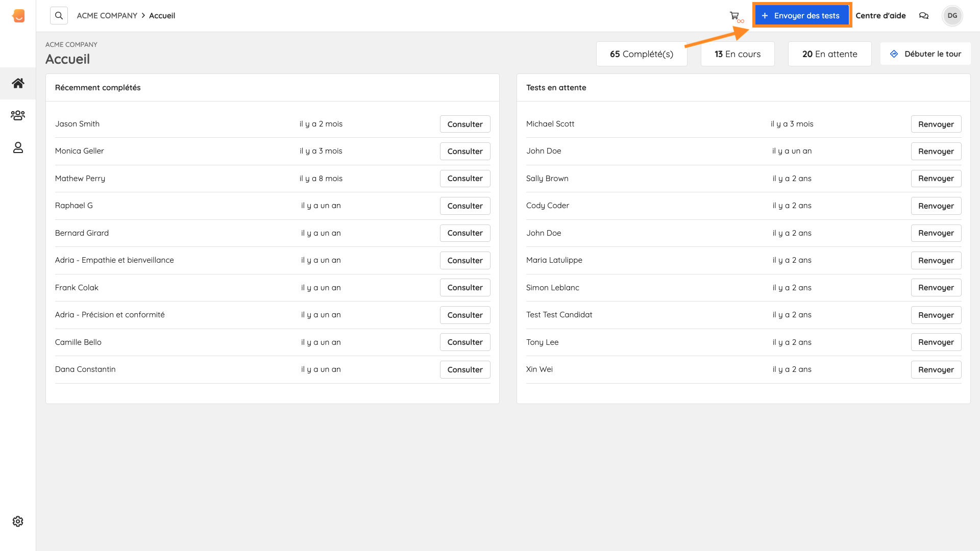The image size is (980, 551).
Task: Consulter Monica Geller's results
Action: pyautogui.click(x=465, y=151)
